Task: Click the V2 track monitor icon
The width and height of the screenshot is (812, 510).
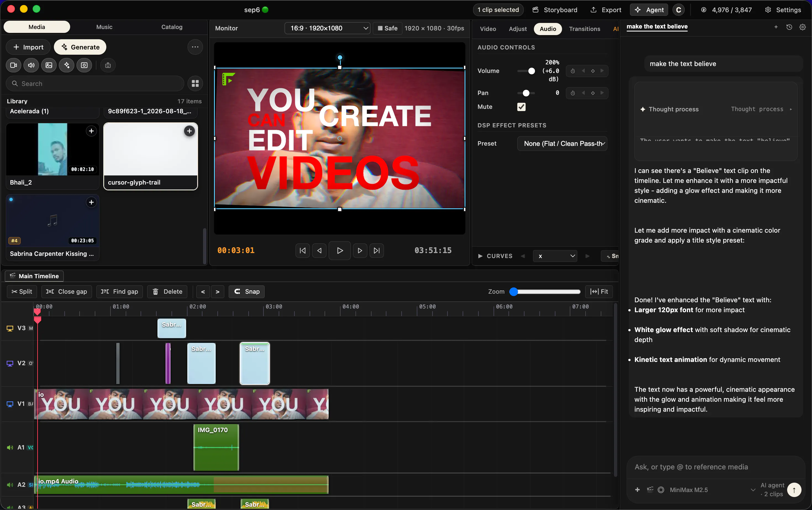Action: pyautogui.click(x=10, y=363)
